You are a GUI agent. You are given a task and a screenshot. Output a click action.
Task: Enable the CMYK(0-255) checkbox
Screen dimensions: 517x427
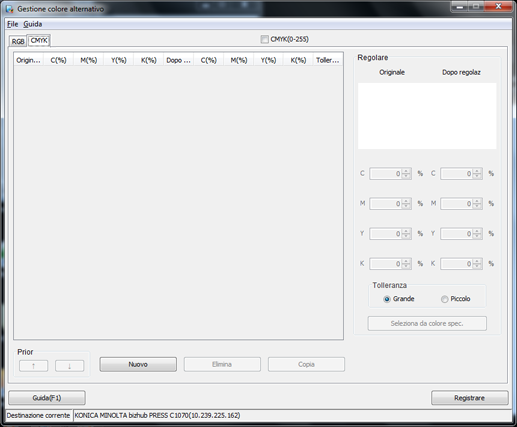(264, 39)
